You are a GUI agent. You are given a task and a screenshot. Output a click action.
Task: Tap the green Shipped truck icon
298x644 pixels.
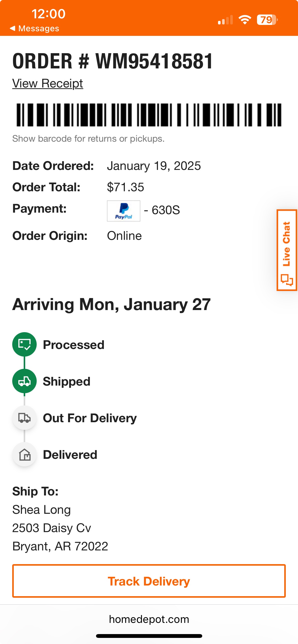(x=24, y=381)
